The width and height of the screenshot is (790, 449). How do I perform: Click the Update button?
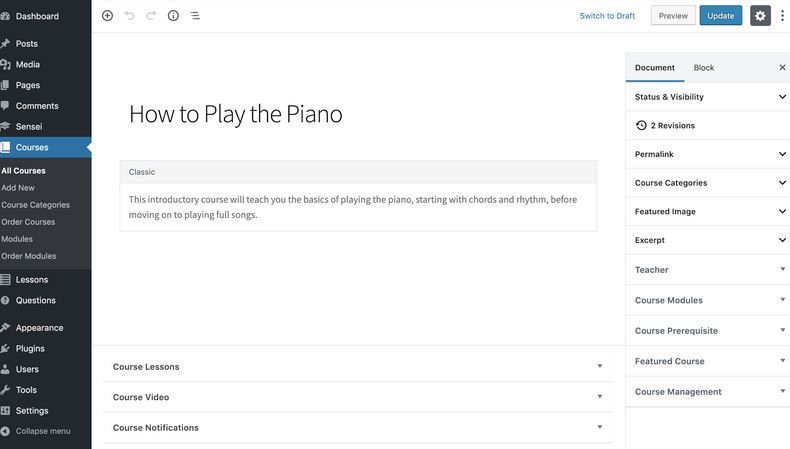(x=720, y=16)
